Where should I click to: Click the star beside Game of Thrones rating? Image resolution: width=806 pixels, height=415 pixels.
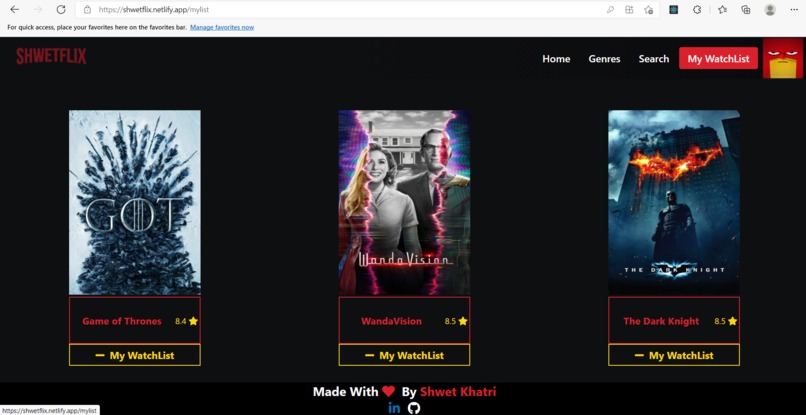coord(193,321)
